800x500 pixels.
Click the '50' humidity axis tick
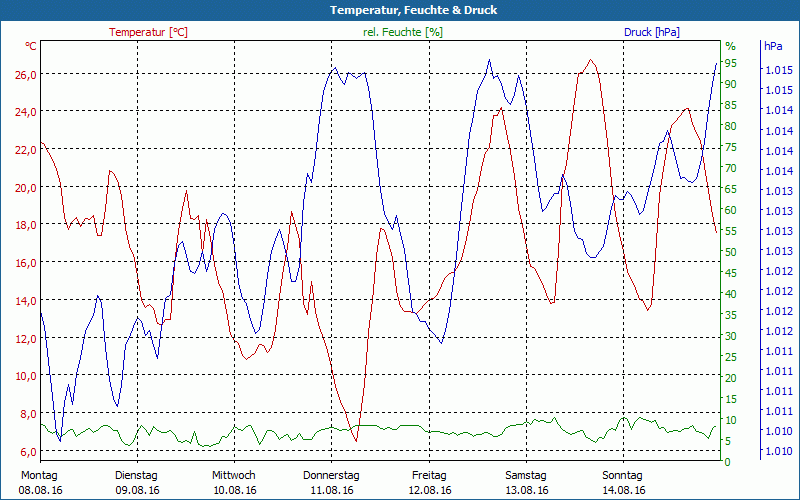click(x=731, y=252)
